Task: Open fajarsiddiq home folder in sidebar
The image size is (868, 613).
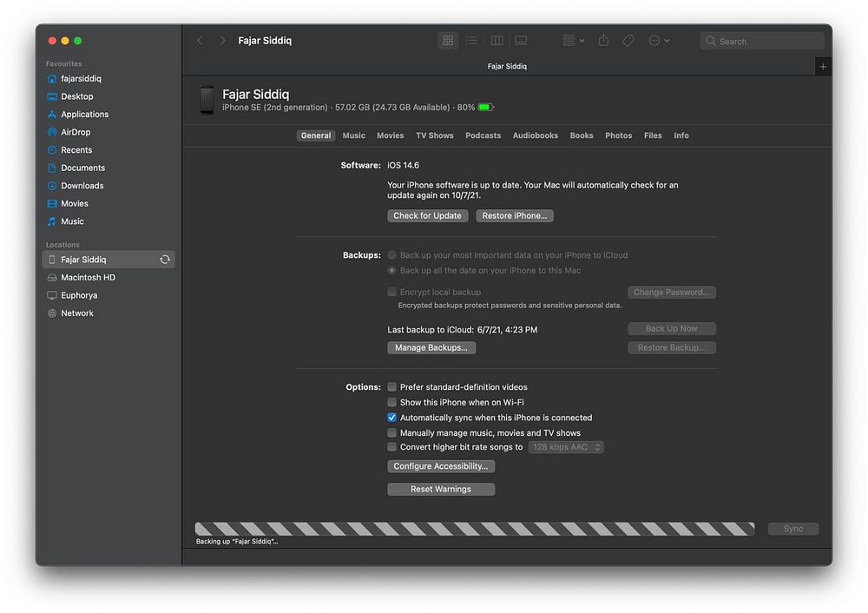Action: pyautogui.click(x=108, y=79)
